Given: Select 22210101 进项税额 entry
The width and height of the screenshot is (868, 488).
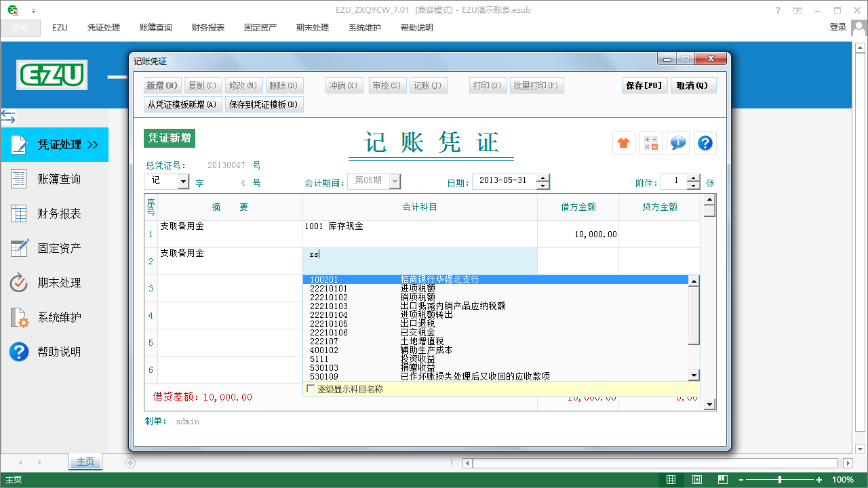Looking at the screenshot, I should click(495, 288).
